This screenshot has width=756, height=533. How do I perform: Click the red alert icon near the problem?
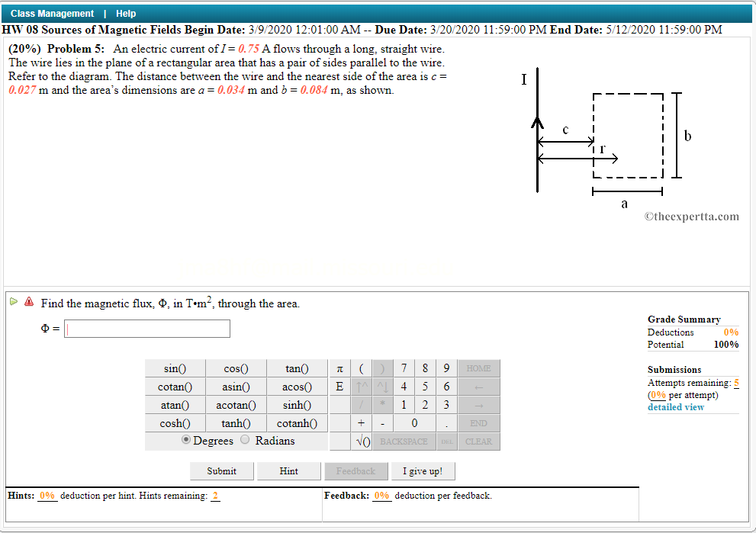29,302
